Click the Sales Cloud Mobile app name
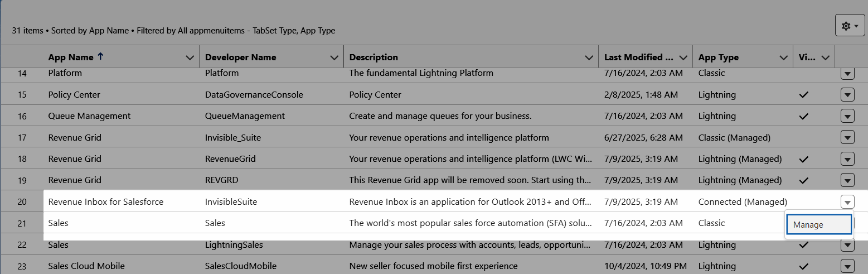Image resolution: width=868 pixels, height=274 pixels. click(x=86, y=266)
